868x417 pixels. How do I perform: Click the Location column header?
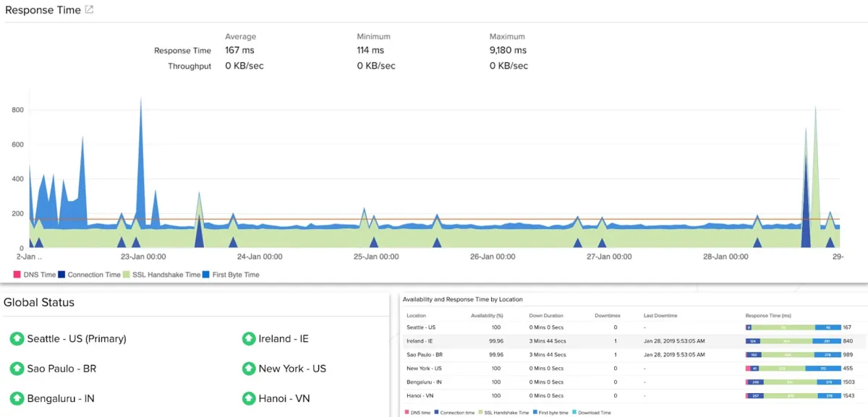tap(416, 316)
